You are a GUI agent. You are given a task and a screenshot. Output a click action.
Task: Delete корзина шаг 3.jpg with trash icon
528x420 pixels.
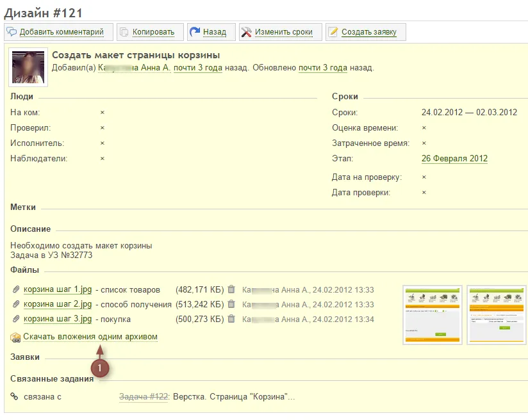click(x=231, y=318)
